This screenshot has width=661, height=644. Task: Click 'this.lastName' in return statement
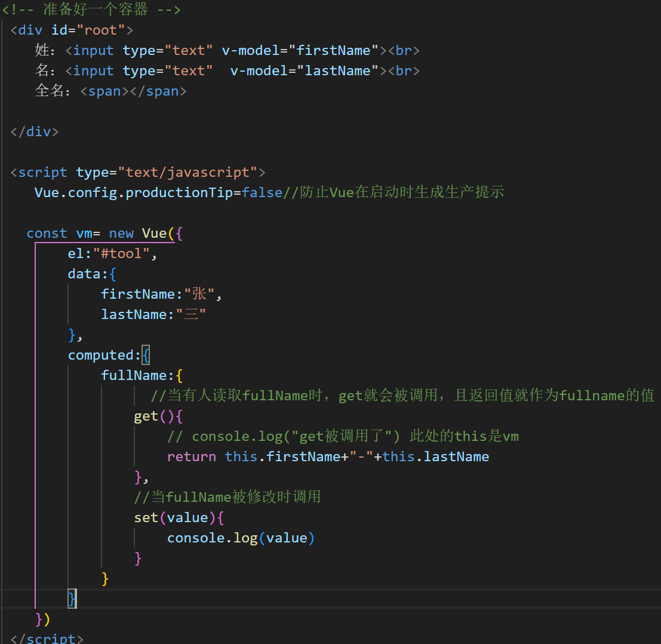click(x=436, y=457)
